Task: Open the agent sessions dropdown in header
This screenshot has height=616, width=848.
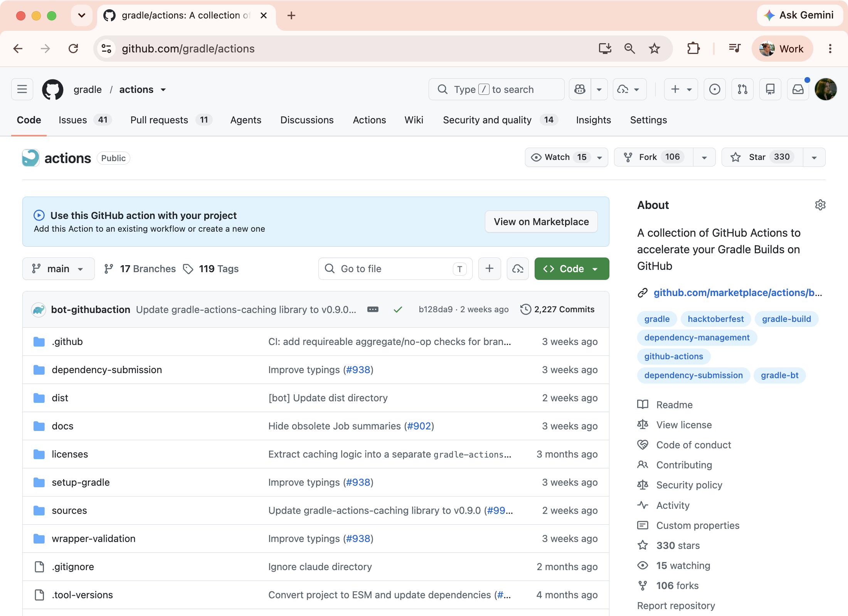Action: pyautogui.click(x=629, y=89)
